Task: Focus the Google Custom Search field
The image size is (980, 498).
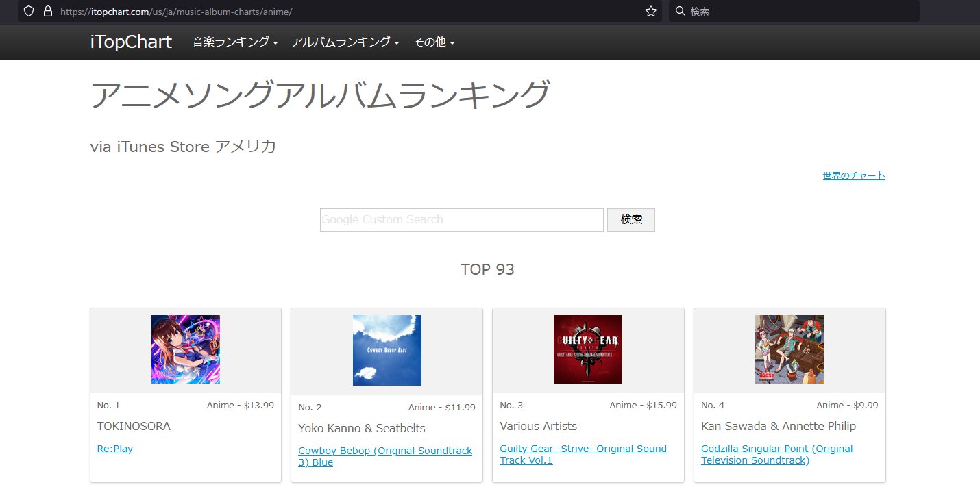Action: (462, 220)
